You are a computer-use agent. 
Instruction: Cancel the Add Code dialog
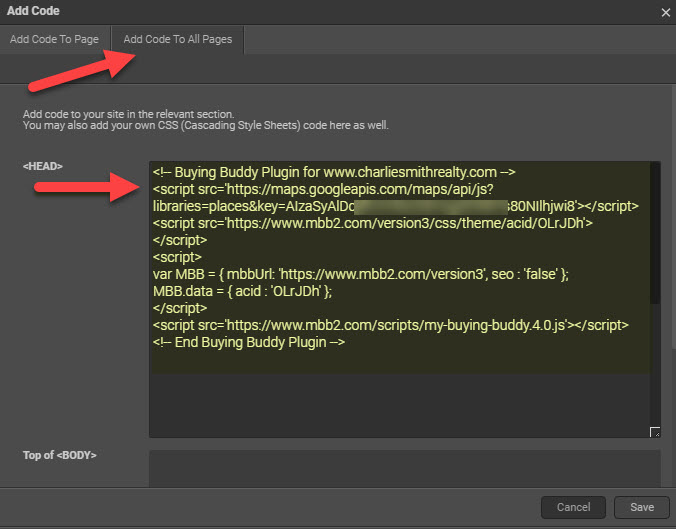573,507
